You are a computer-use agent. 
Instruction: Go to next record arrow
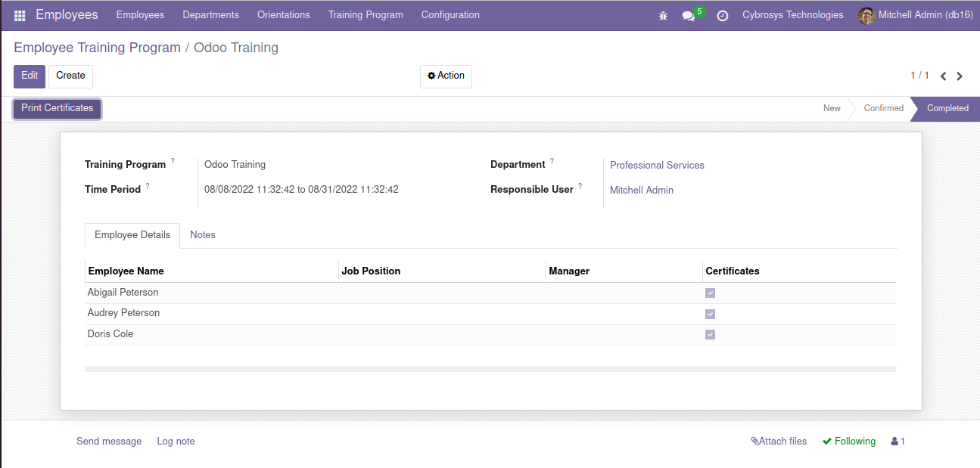960,76
